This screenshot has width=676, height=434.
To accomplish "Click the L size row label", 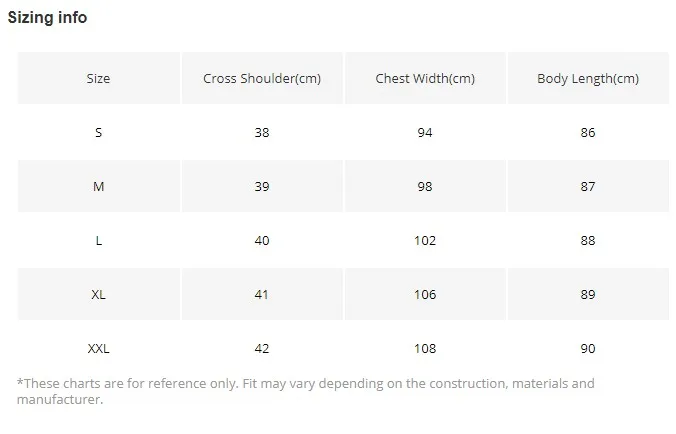I will click(98, 241).
